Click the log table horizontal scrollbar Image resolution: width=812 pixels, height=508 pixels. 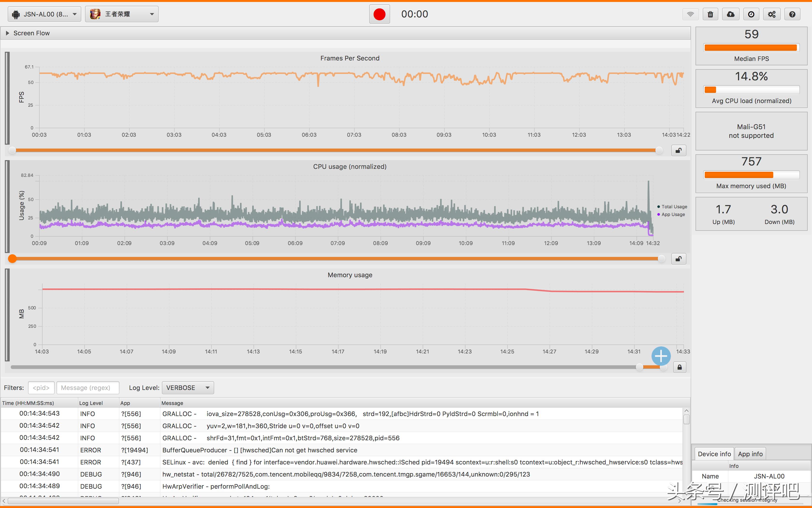pos(63,501)
